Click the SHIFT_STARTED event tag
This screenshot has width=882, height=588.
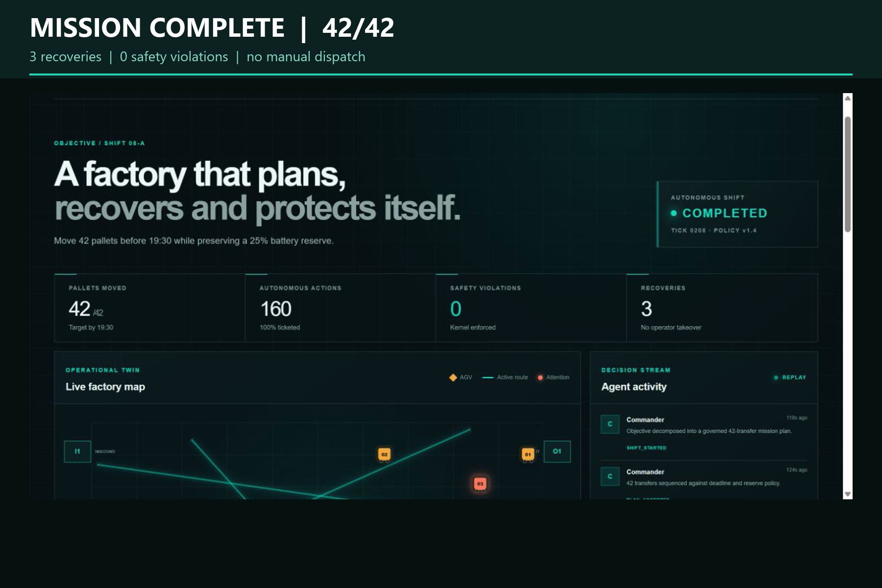pyautogui.click(x=646, y=448)
